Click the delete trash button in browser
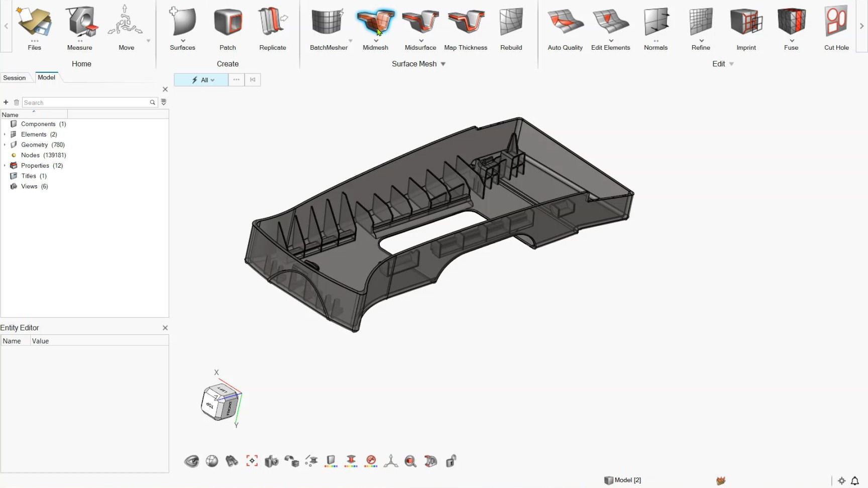 (x=17, y=102)
